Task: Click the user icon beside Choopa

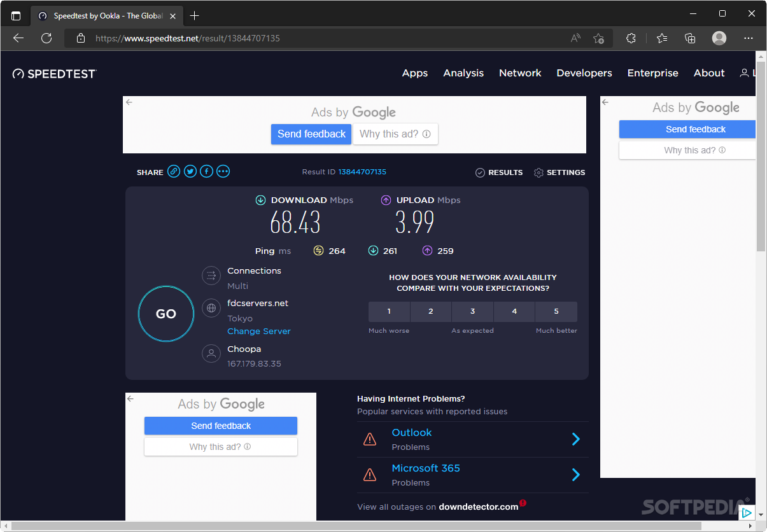Action: [211, 354]
